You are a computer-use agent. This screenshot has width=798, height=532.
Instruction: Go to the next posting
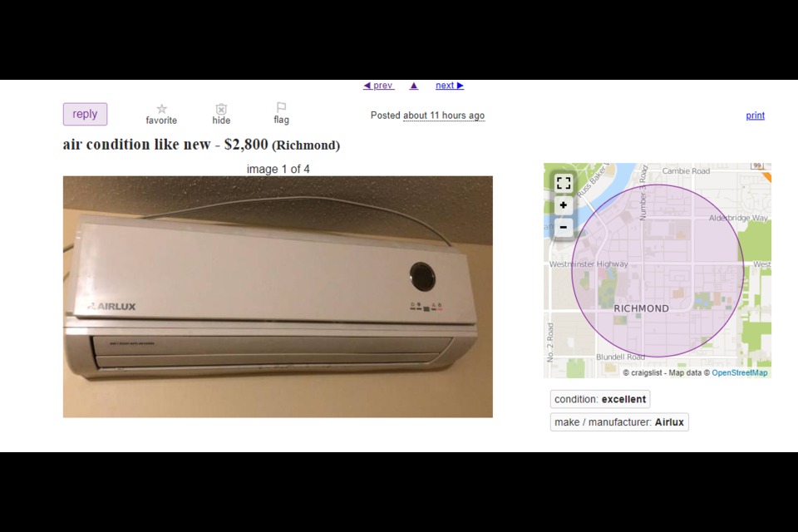pos(450,86)
